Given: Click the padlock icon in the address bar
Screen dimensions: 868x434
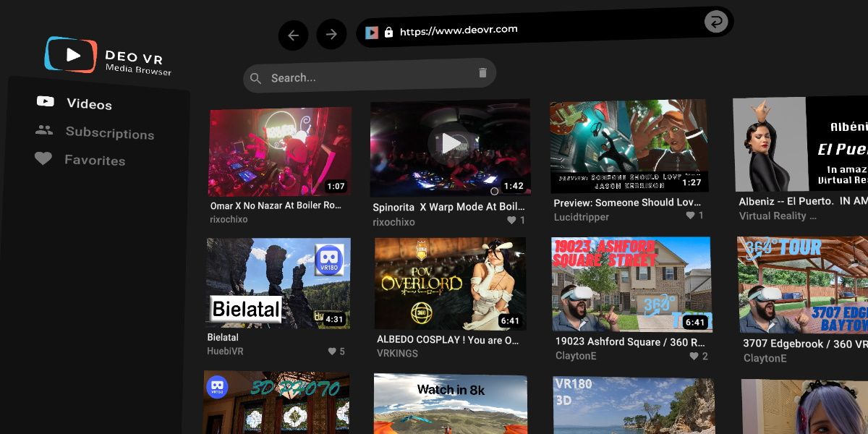Looking at the screenshot, I should pyautogui.click(x=388, y=33).
